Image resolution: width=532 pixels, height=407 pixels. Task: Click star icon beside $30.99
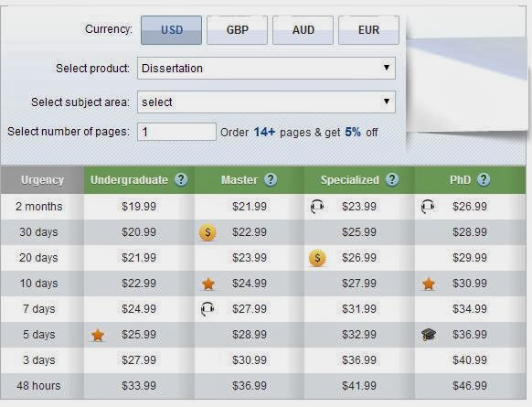click(429, 284)
